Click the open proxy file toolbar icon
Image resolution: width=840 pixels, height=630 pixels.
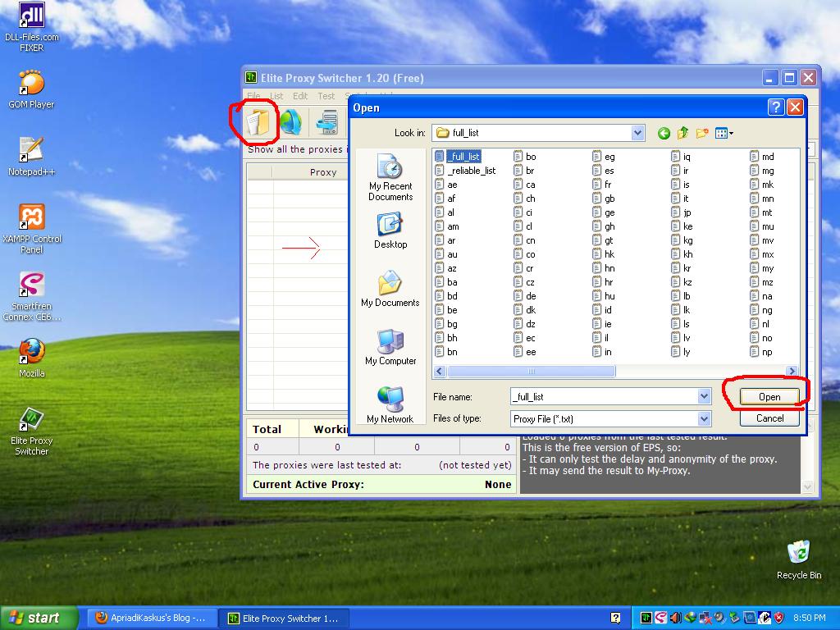pos(258,122)
